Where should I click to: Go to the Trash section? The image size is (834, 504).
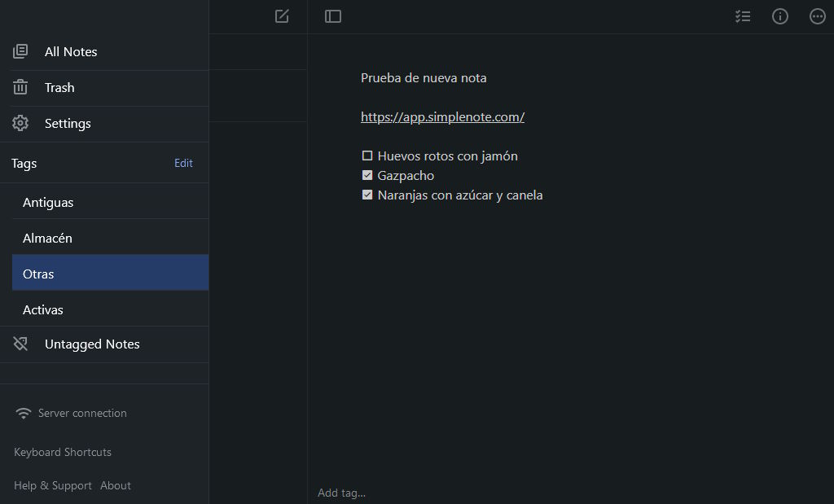point(104,88)
